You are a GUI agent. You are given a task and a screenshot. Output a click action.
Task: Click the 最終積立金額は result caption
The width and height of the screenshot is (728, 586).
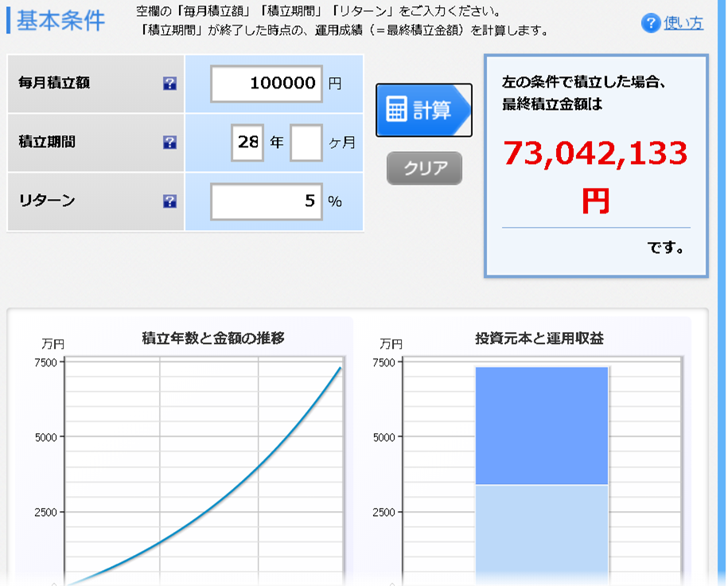552,104
